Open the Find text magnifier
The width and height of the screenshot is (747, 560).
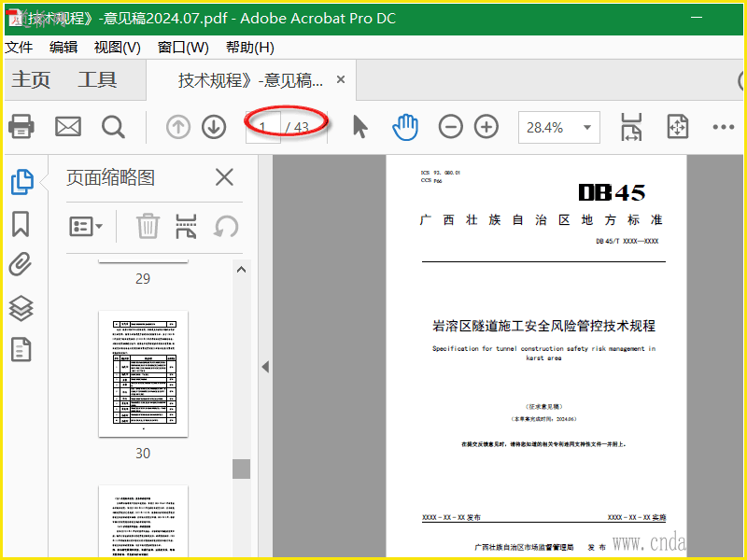[113, 127]
